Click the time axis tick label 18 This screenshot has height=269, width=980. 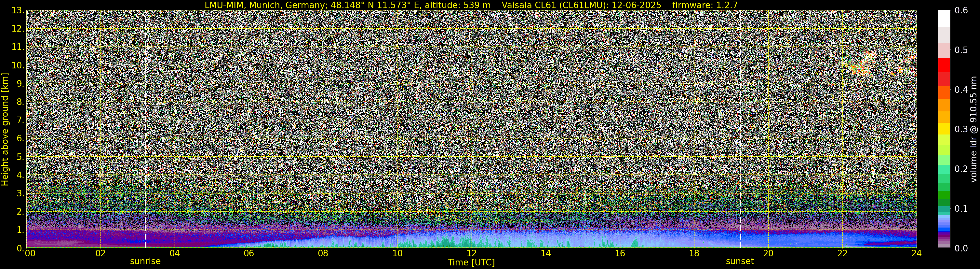[694, 253]
